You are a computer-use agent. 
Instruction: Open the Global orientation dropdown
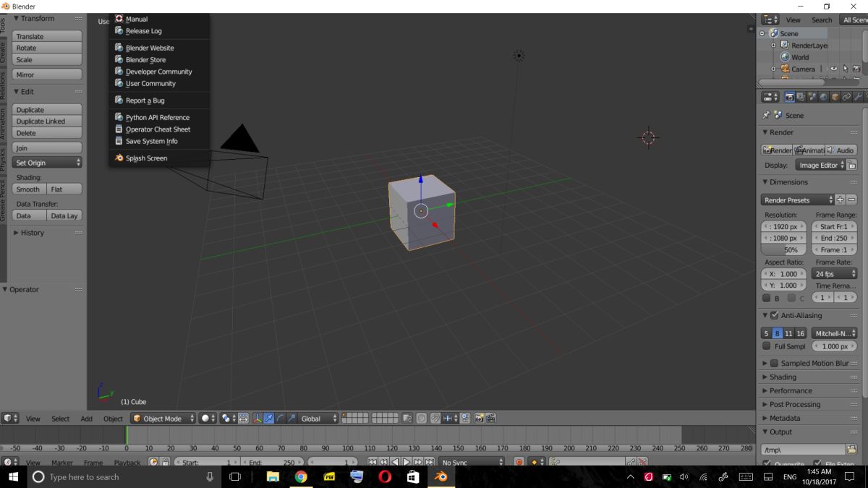tap(319, 419)
